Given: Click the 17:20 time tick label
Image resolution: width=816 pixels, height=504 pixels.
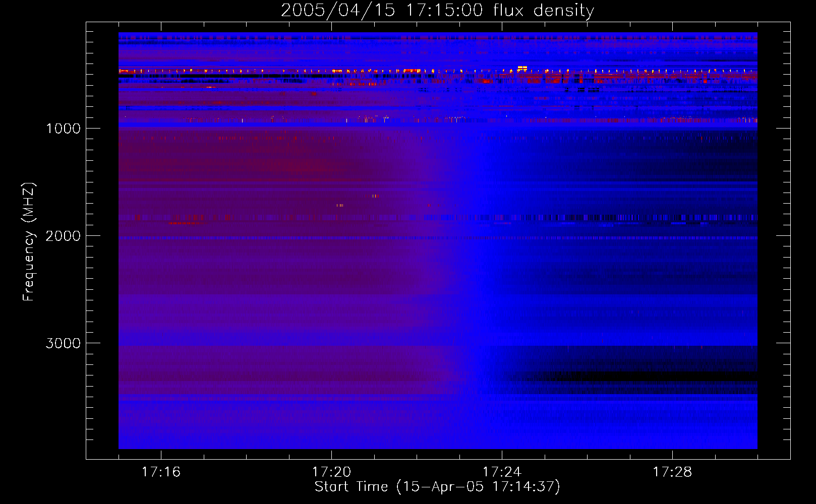Looking at the screenshot, I should [x=331, y=472].
